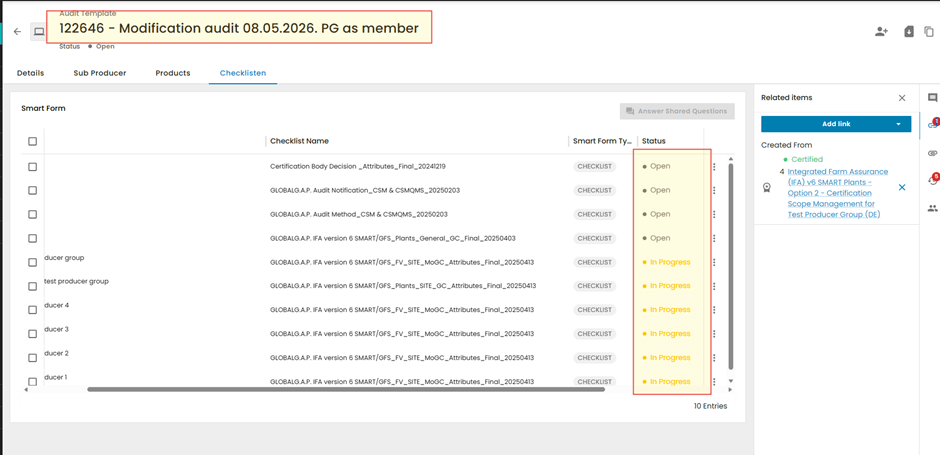940x455 pixels.
Task: Click the Certification Body Decision checklist name
Action: 358,166
